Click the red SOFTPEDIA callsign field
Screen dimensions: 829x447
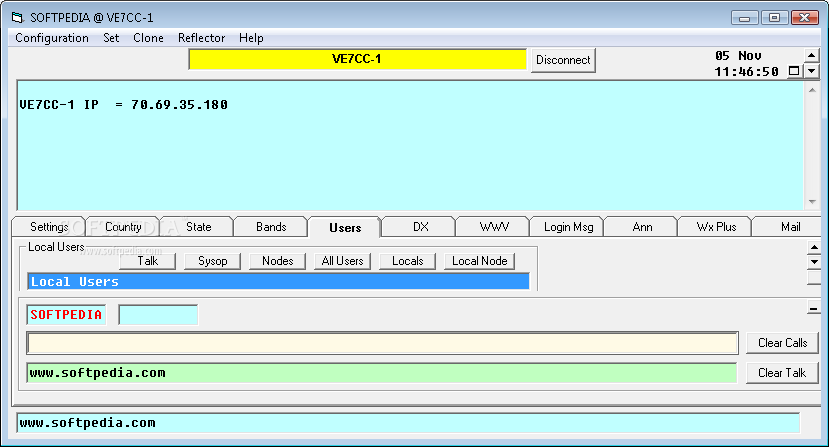[66, 315]
